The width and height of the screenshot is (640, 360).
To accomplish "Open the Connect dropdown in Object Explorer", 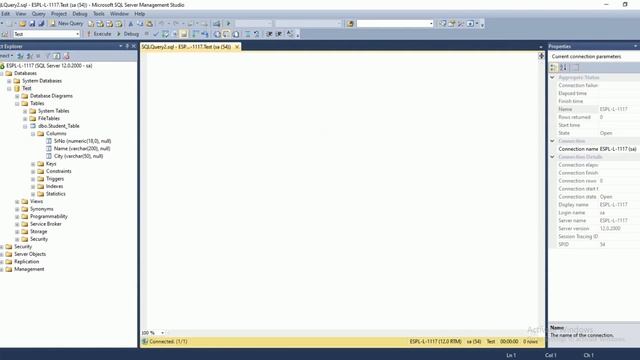I will click(x=6, y=56).
